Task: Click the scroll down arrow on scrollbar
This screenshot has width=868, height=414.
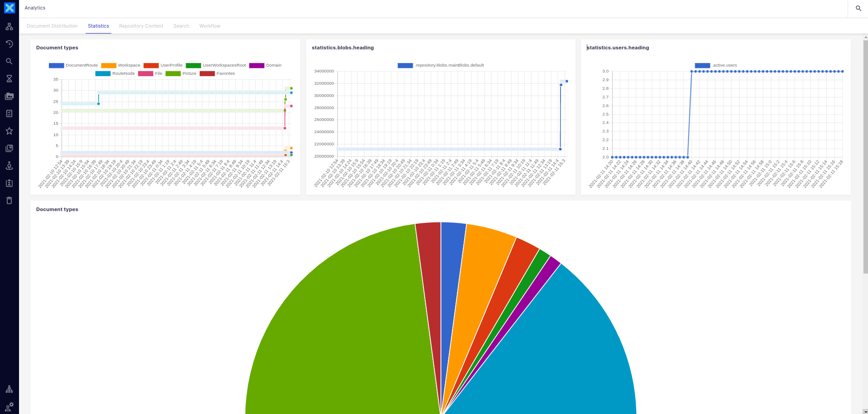Action: click(865, 411)
